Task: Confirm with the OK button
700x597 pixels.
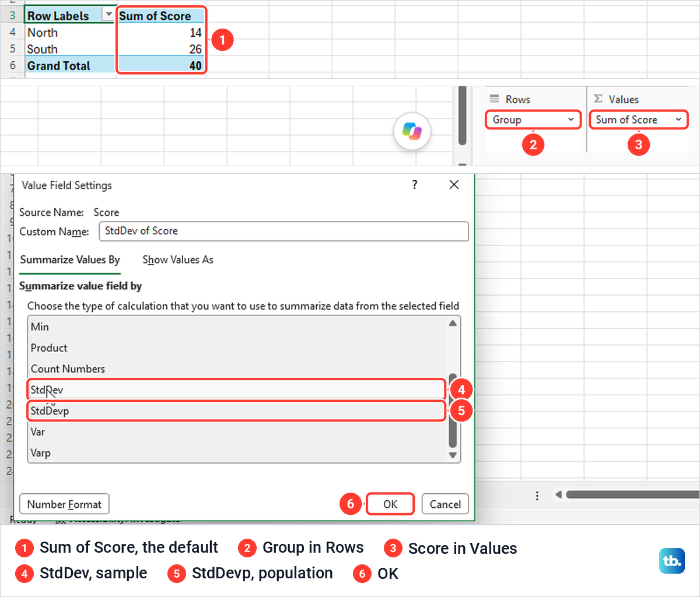Action: [390, 504]
